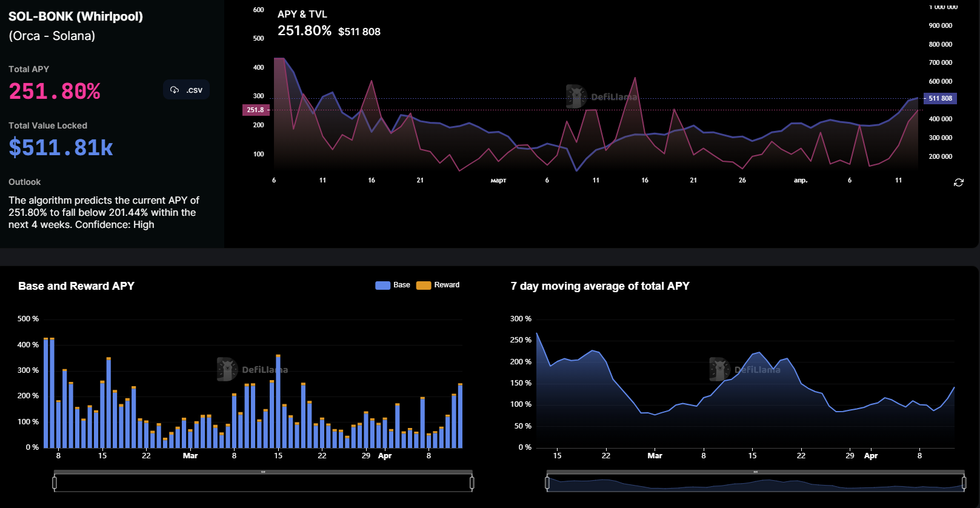
Task: Toggle the Base series in the legend
Action: pyautogui.click(x=393, y=285)
